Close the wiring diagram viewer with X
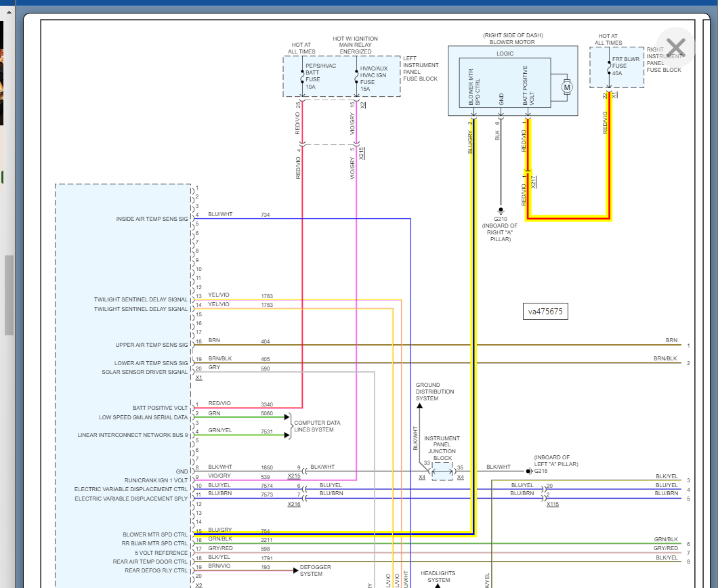Screen dimensions: 718x588 point(675,47)
